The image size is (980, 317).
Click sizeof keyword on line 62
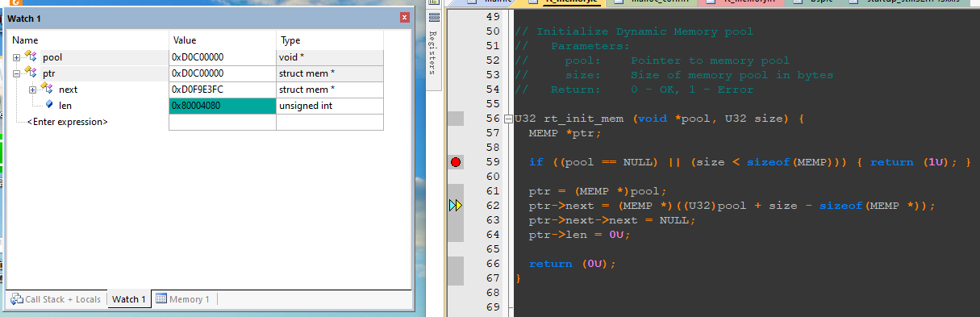coord(841,206)
